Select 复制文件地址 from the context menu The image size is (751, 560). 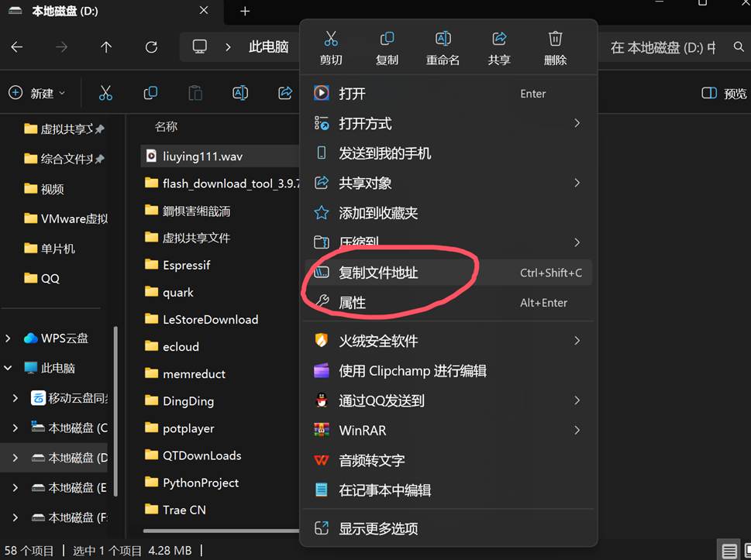[378, 273]
